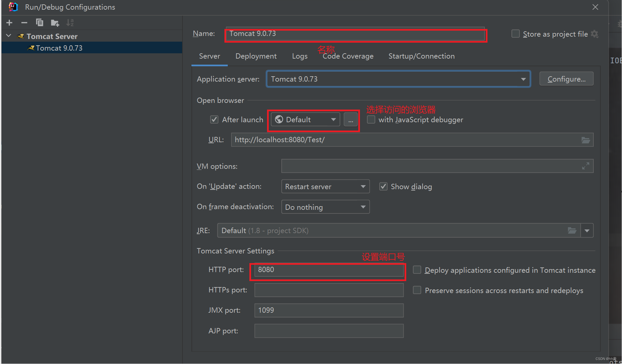The image size is (622, 364).
Task: Open the On frame deactivation dropdown
Action: point(325,207)
